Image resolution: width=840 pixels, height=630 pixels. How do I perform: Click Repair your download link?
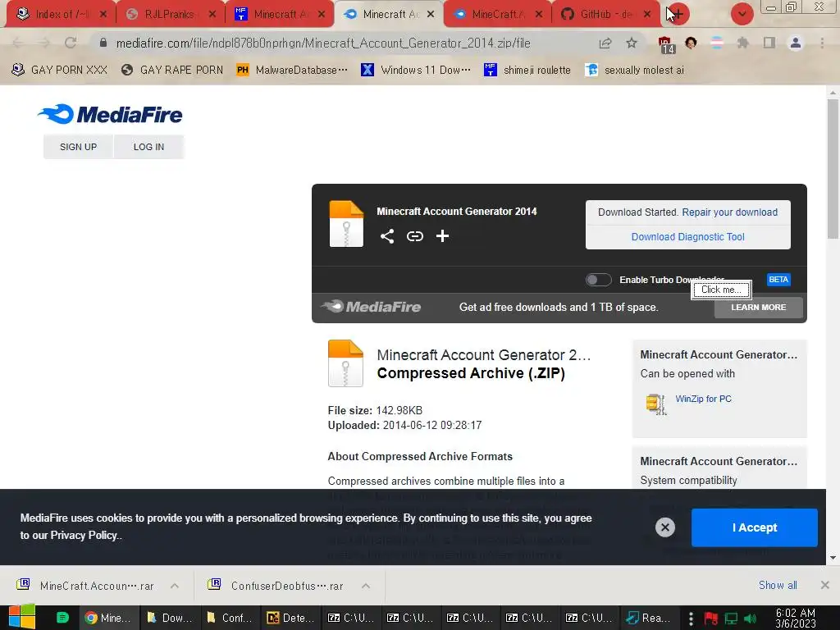[729, 212]
